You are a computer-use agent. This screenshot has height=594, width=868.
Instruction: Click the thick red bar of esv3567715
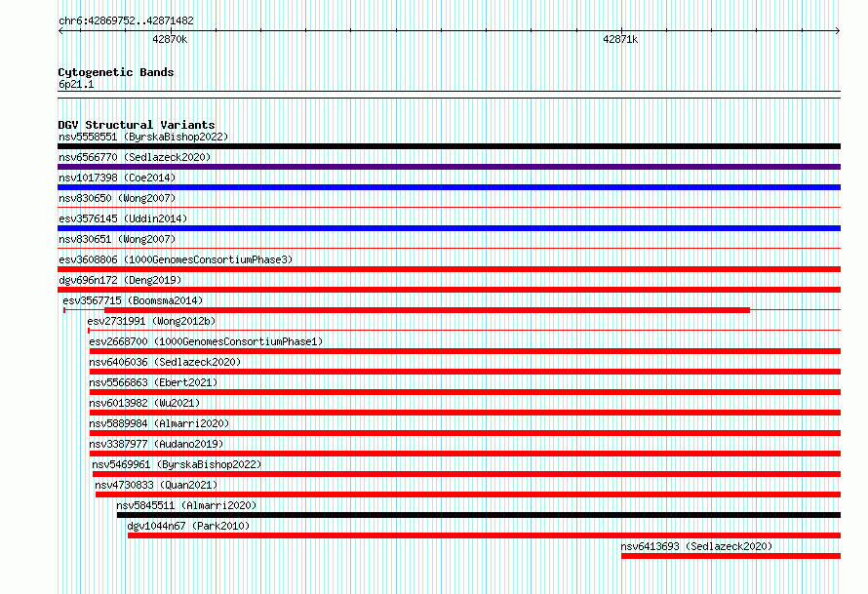427,310
